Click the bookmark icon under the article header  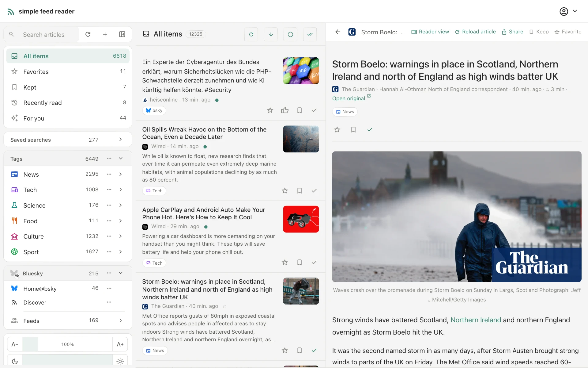pos(353,130)
